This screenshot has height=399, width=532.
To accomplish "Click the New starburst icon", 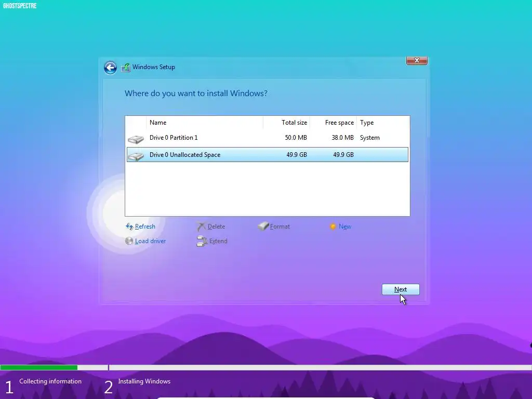I will 333,227.
